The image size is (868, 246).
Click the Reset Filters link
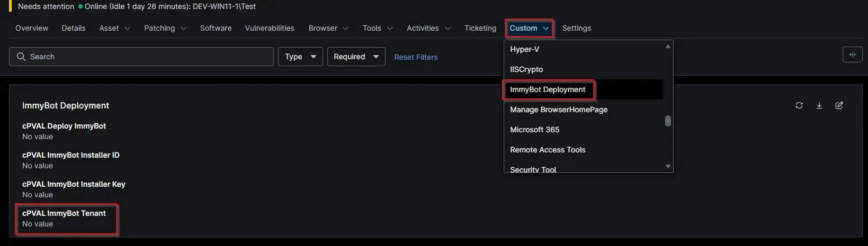click(x=416, y=57)
